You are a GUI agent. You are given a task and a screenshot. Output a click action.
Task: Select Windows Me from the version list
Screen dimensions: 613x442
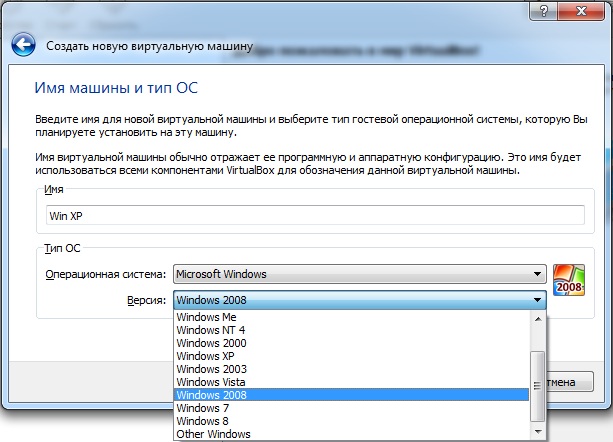click(351, 317)
